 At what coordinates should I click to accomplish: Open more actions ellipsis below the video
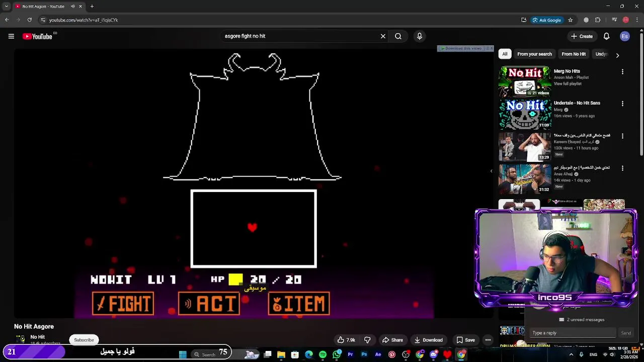[488, 340]
